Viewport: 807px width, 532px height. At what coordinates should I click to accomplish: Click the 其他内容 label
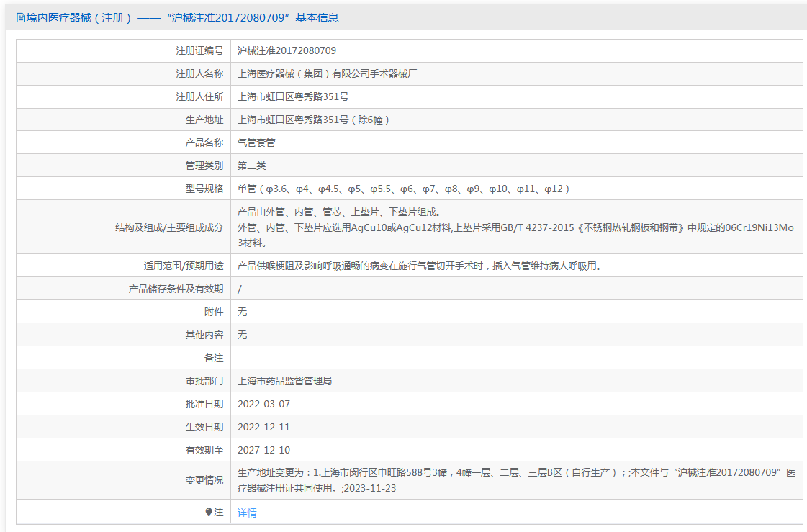[204, 335]
